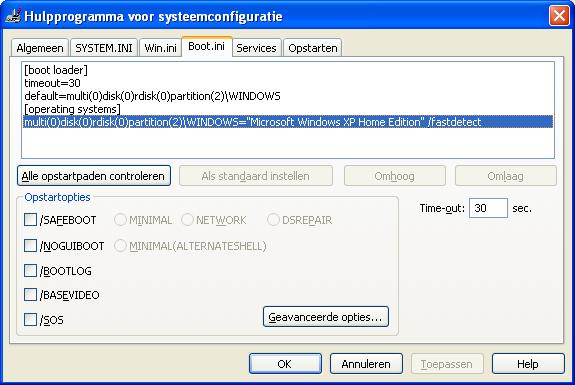The image size is (575, 385).
Task: Open Geavanceerde opties dialog
Action: [x=326, y=317]
